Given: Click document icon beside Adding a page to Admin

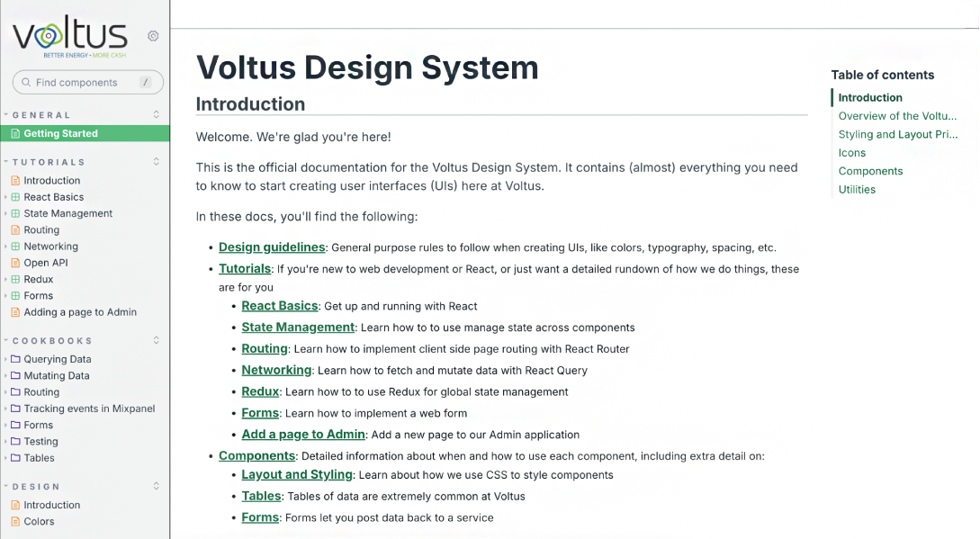Looking at the screenshot, I should click(15, 312).
